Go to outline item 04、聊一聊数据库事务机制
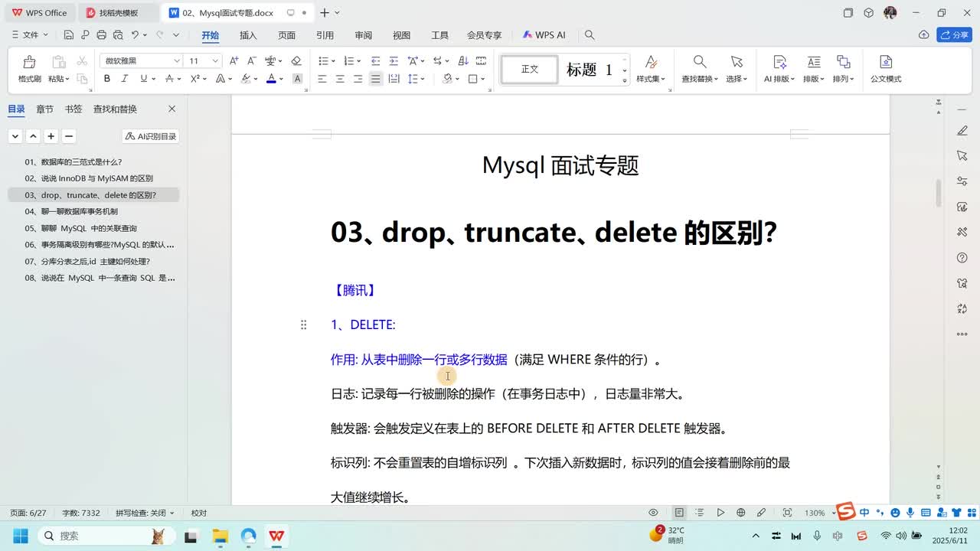Viewport: 980px width, 551px height. (x=93, y=211)
